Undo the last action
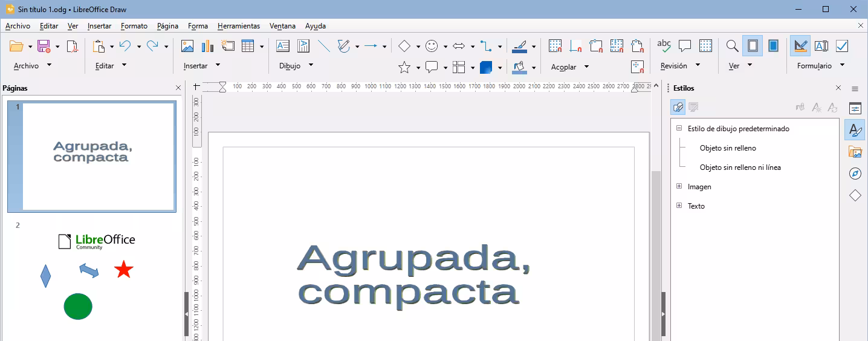Viewport: 868px width, 341px height. pos(125,46)
